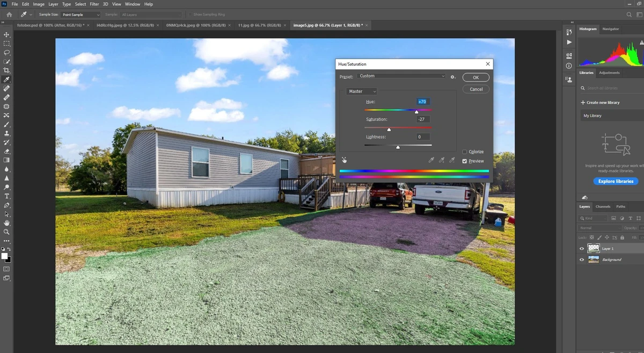The height and width of the screenshot is (353, 644).
Task: Open preset options gear in Hue/Saturation
Action: (453, 77)
